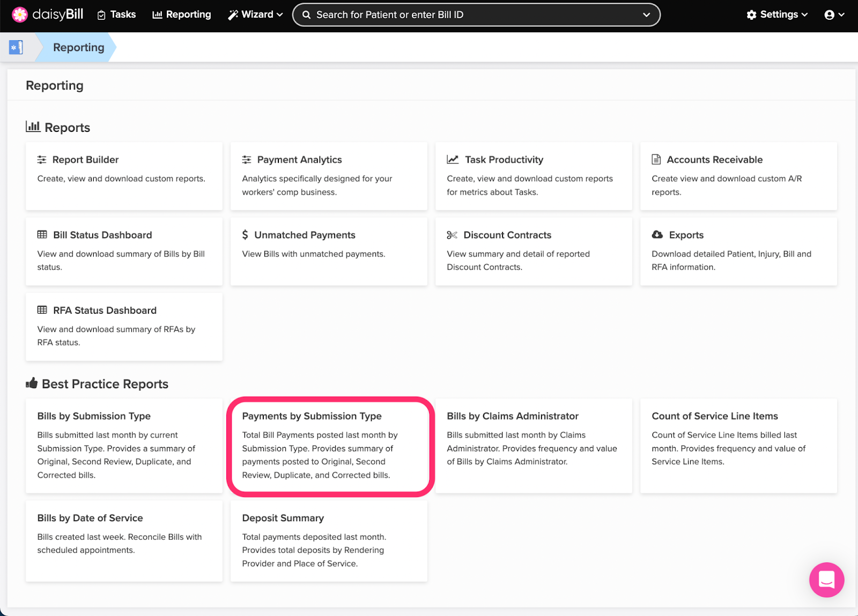Click the Reporting breadcrumb tab
Screen dimensions: 858x616
pos(78,47)
